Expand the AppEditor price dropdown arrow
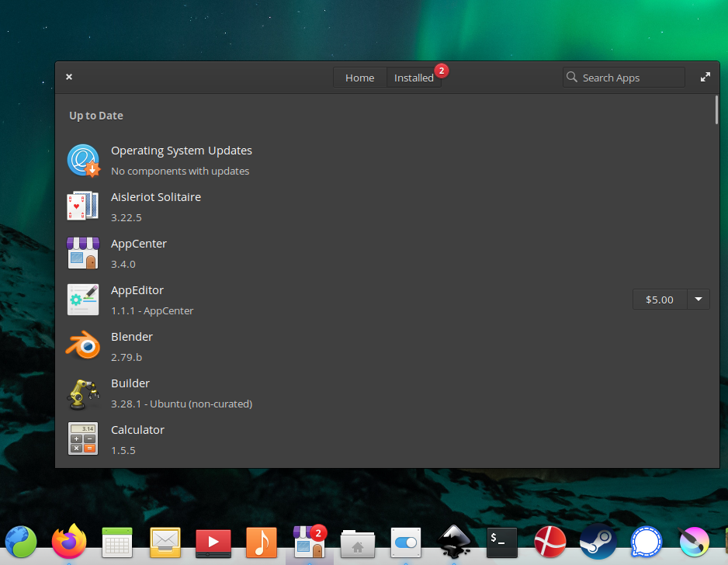Viewport: 728px width, 565px height. point(699,300)
